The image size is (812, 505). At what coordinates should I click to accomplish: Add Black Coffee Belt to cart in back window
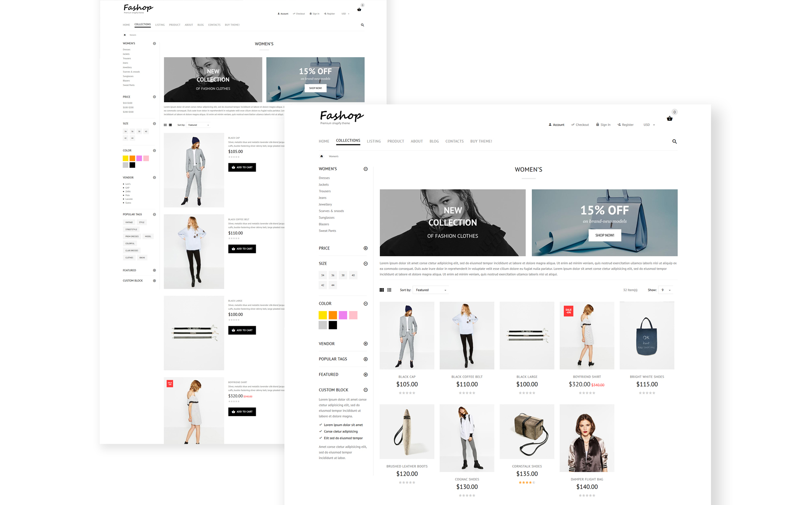(x=242, y=249)
